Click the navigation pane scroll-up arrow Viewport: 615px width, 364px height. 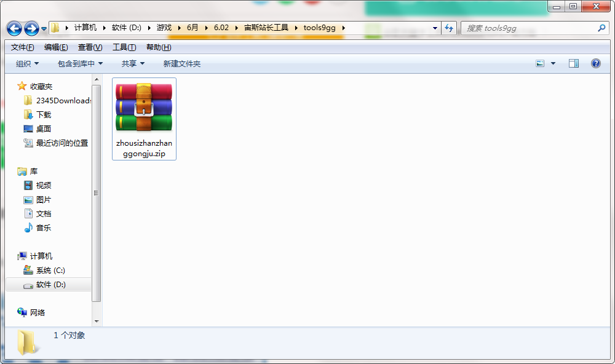[97, 79]
